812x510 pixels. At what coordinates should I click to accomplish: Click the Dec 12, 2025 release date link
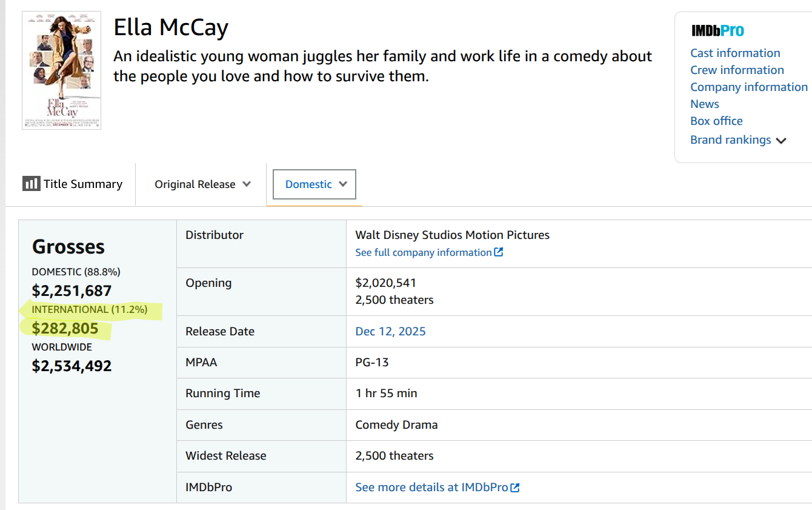coord(390,331)
